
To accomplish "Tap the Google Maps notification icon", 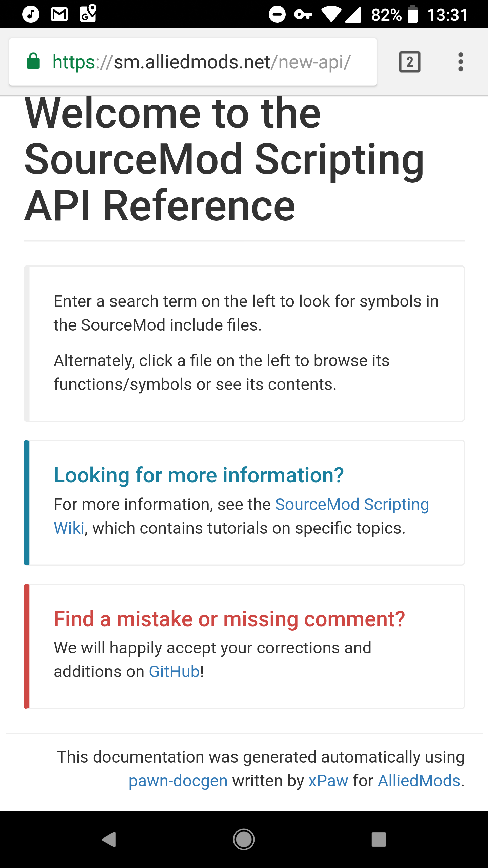I will tap(88, 14).
